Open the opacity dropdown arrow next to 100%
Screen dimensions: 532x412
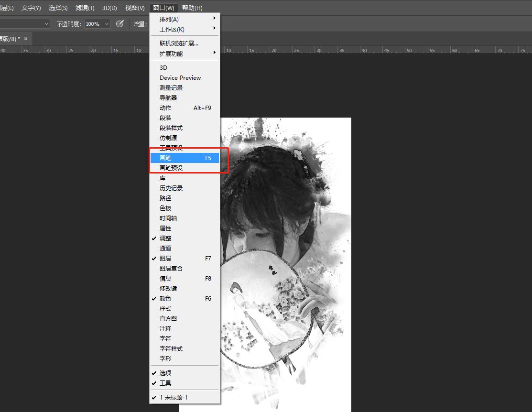tap(107, 24)
